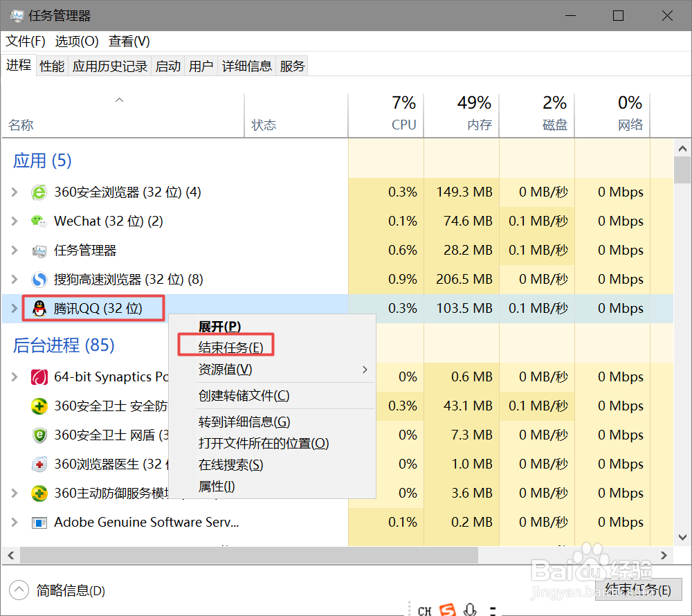692x616 pixels.
Task: Click the microphone icon in input bar
Action: click(x=470, y=609)
